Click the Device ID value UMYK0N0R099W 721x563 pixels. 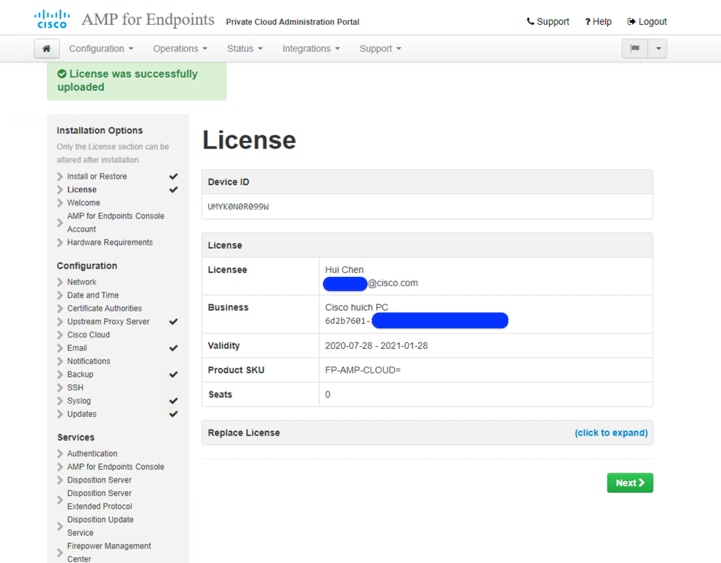[x=238, y=207]
